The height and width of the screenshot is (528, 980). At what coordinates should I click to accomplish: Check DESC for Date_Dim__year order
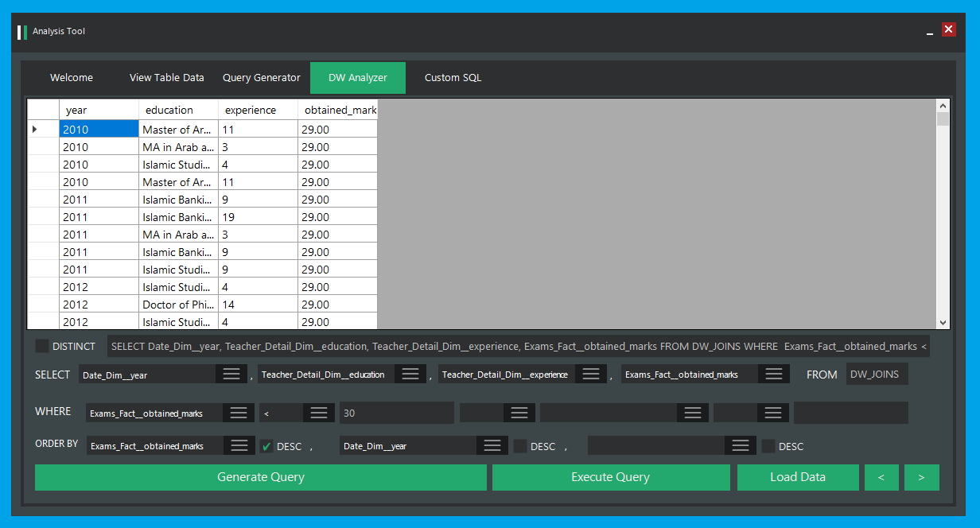[520, 446]
